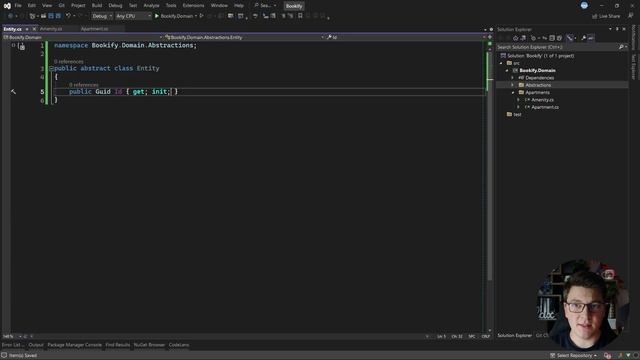Open the Tools menu
The image size is (640, 360).
[171, 6]
